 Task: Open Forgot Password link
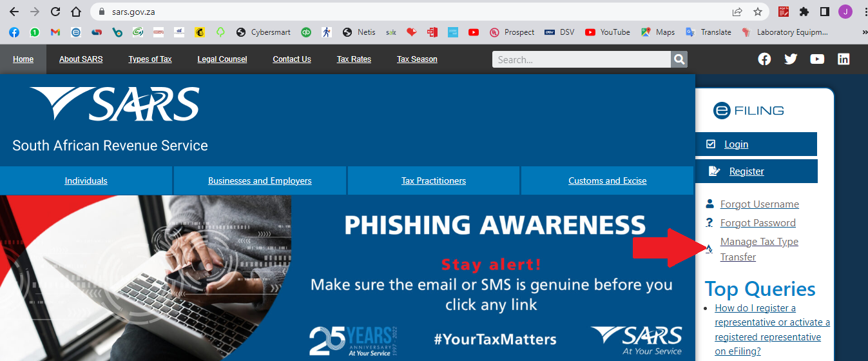758,223
